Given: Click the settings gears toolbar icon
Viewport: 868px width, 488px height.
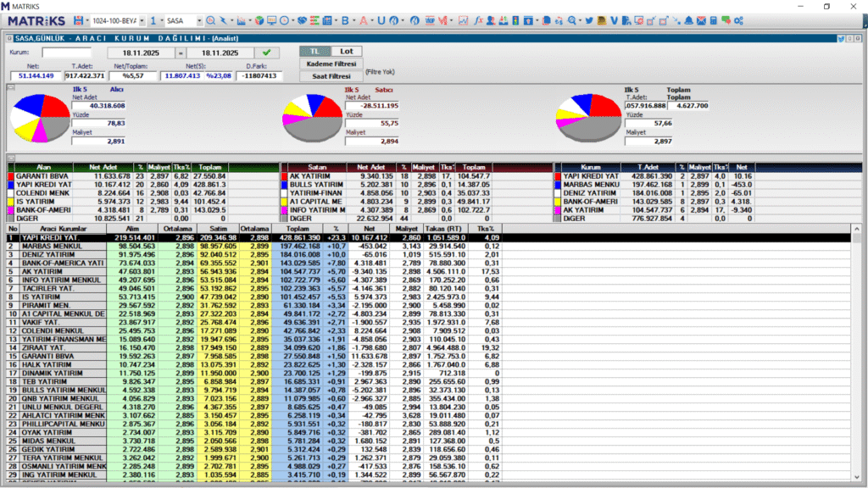Looking at the screenshot, I should pyautogui.click(x=738, y=19).
